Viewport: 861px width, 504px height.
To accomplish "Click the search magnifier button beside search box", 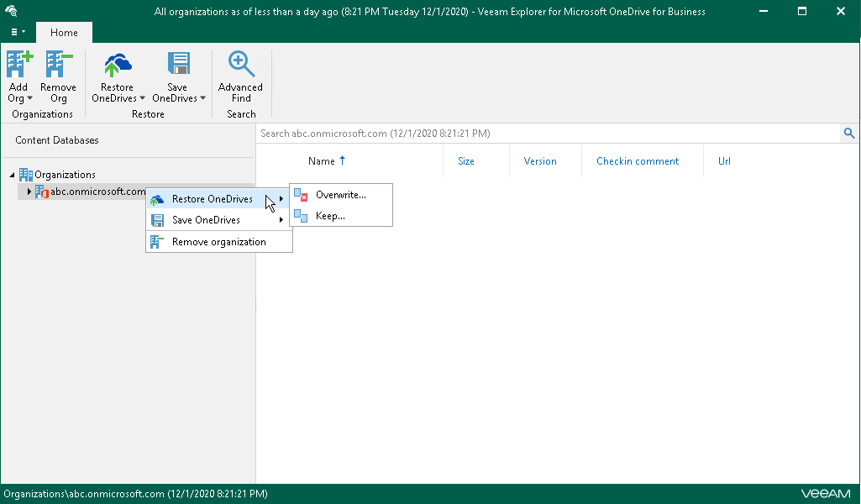I will coord(849,133).
